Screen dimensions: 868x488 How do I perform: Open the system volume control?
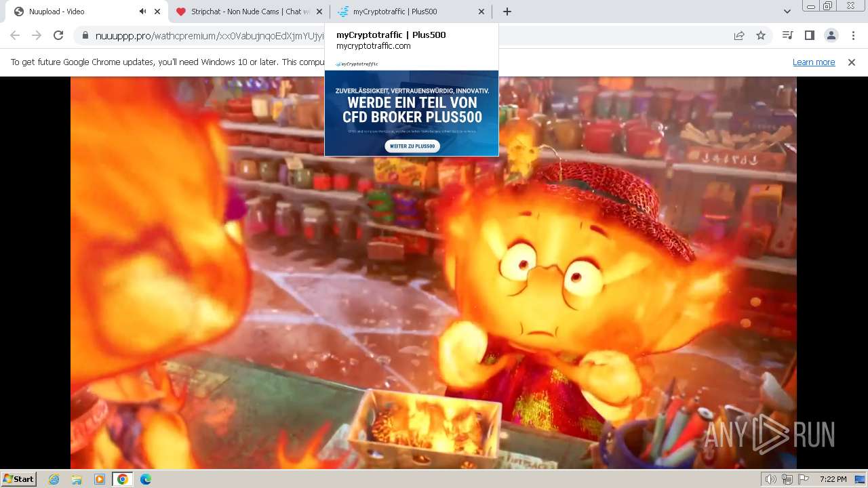click(770, 479)
